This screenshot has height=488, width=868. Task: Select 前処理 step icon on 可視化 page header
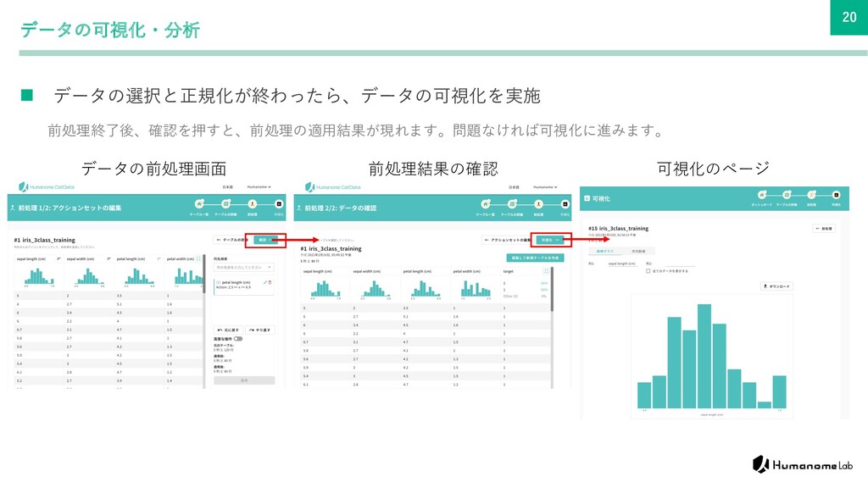pos(811,195)
